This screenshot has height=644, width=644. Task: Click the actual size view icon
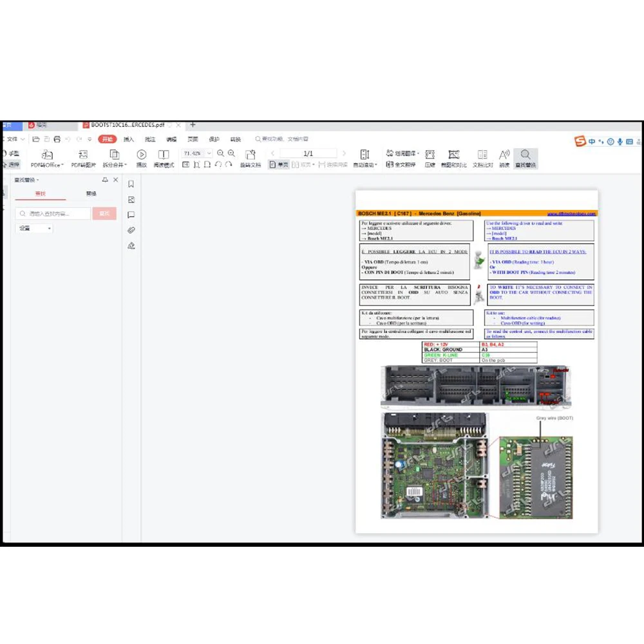(185, 165)
